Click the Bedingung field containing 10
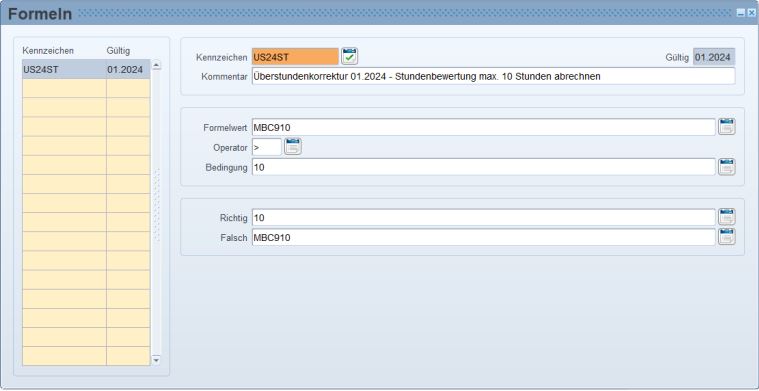This screenshot has height=391, width=759. 484,167
